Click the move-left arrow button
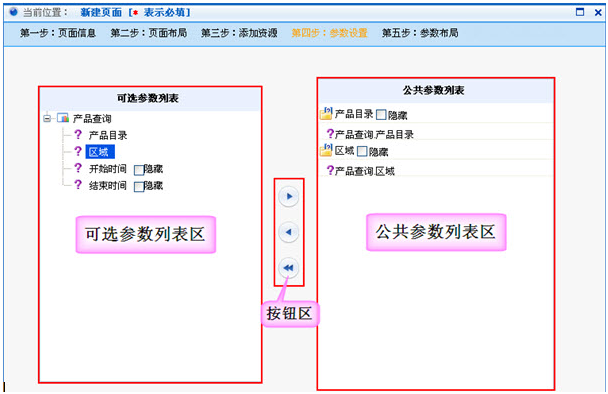Image resolution: width=608 pixels, height=394 pixels. point(288,232)
